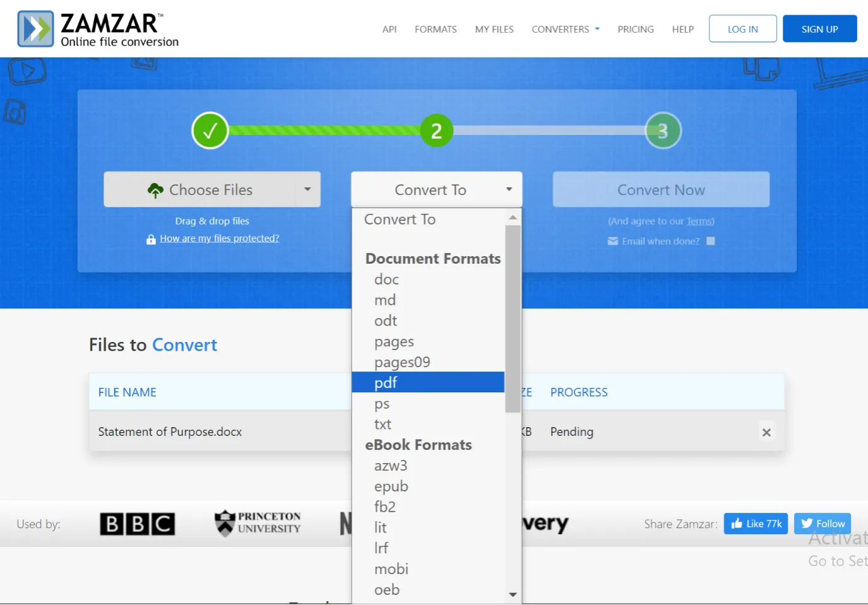The height and width of the screenshot is (605, 868).
Task: Select mobi eBook format
Action: point(428,569)
